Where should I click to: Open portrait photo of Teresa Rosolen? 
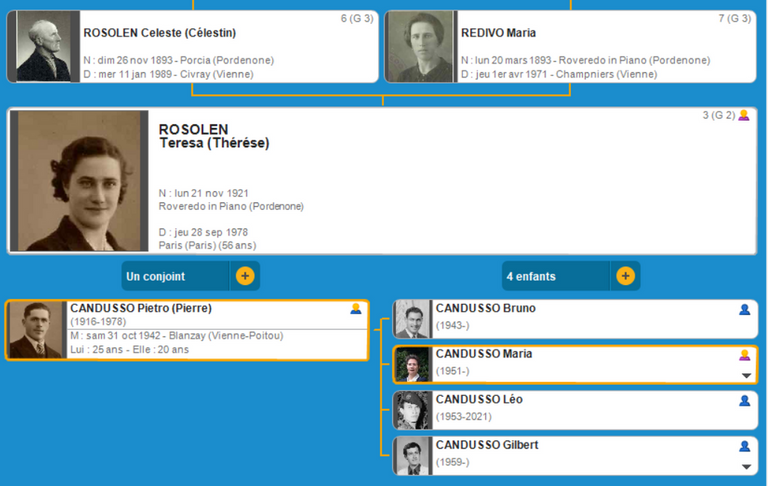pos(78,181)
